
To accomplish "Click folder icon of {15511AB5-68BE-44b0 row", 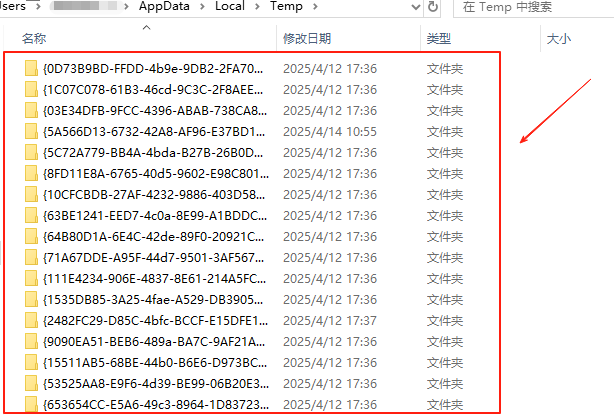I will (x=31, y=363).
